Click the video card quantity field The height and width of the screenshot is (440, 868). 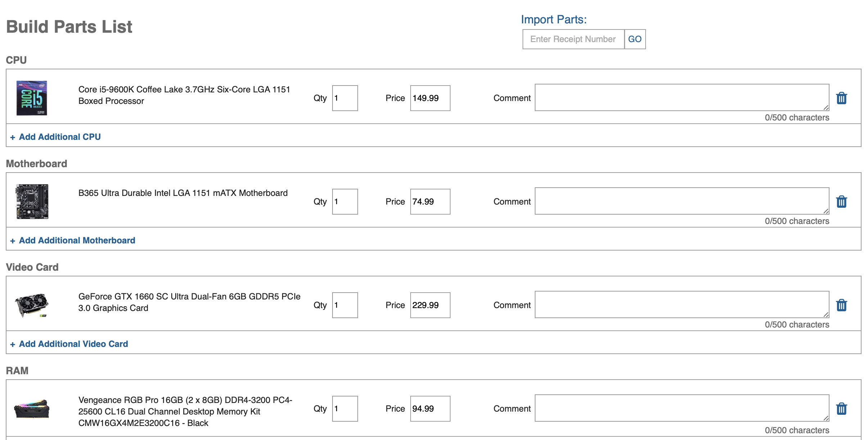coord(345,305)
